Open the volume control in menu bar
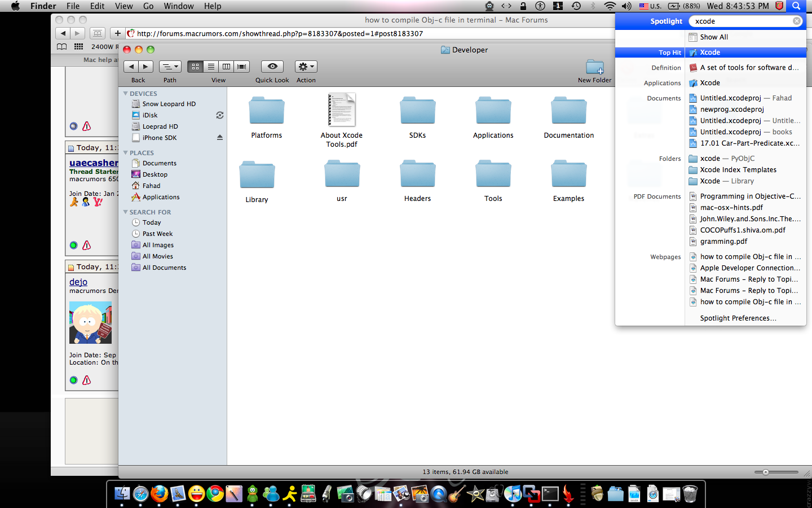Screen dimensions: 812x508 [626, 6]
